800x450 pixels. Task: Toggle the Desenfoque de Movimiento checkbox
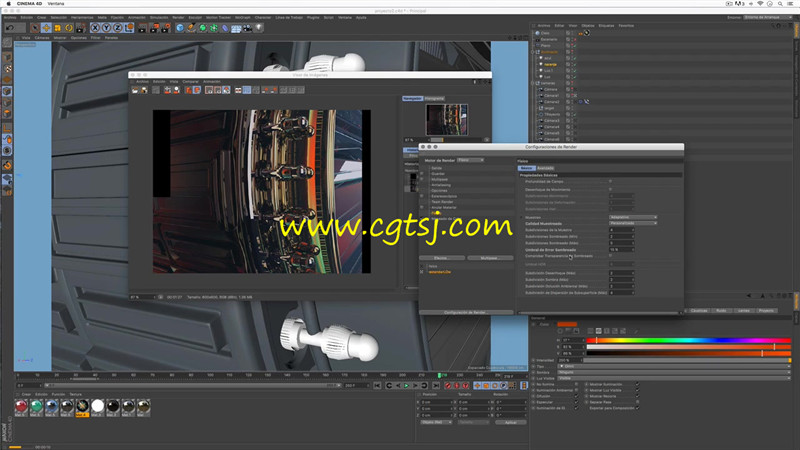(611, 189)
